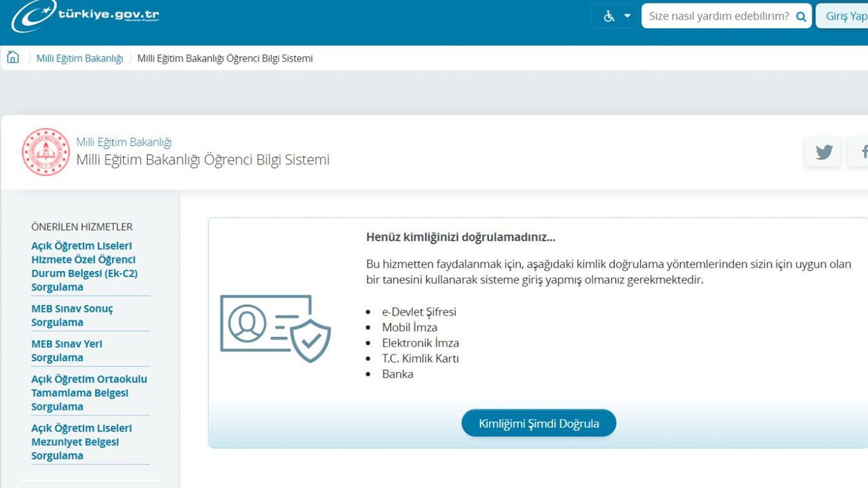Open Milli Eğitim Bakanlığı breadcrumb link
This screenshot has width=868, height=488.
[79, 58]
